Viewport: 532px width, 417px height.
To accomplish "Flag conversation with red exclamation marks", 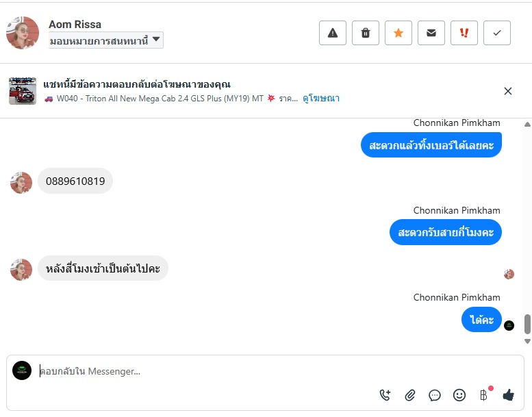I will coord(464,33).
